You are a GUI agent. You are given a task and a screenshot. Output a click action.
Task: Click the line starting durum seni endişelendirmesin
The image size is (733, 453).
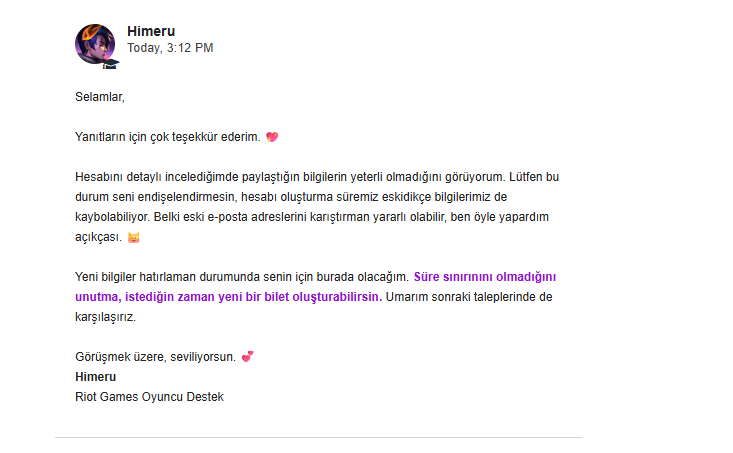point(291,197)
